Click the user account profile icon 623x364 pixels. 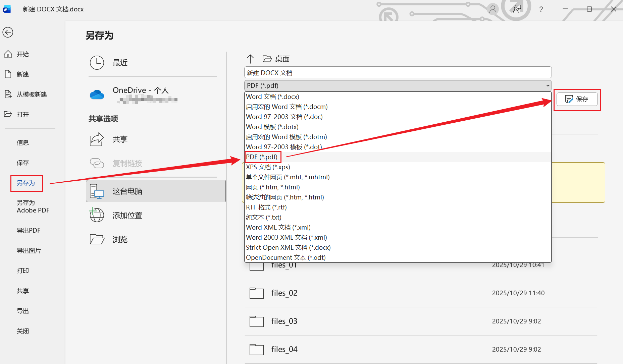point(492,9)
